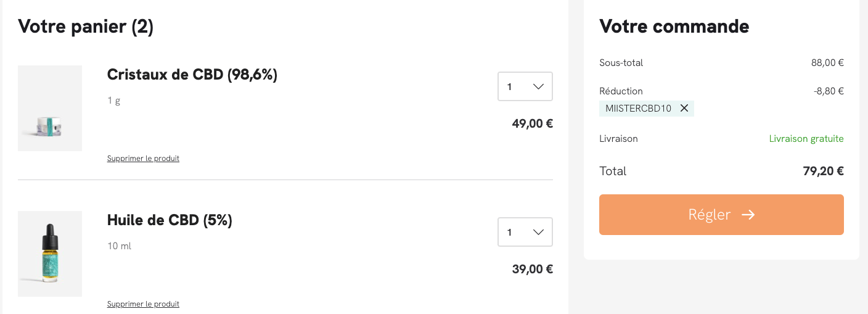868x314 pixels.
Task: Remove the MIISTERCBD10 coupon with the X
Action: tap(684, 108)
